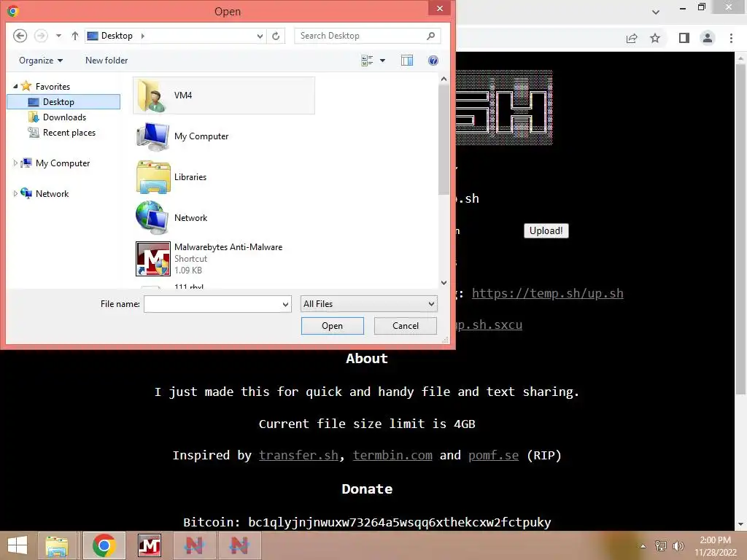Go back using the dialog's back arrow

click(x=20, y=36)
